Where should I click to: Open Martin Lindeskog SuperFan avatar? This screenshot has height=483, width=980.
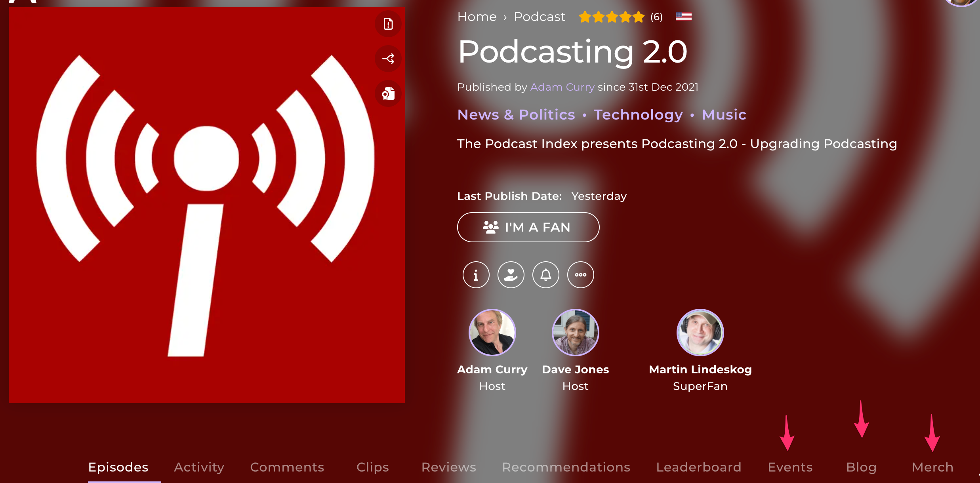700,333
